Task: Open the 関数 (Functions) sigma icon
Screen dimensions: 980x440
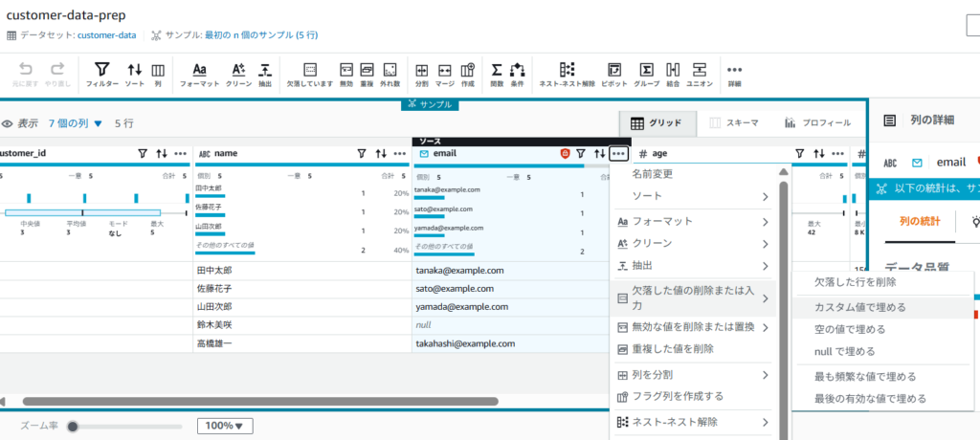Action: pyautogui.click(x=497, y=74)
